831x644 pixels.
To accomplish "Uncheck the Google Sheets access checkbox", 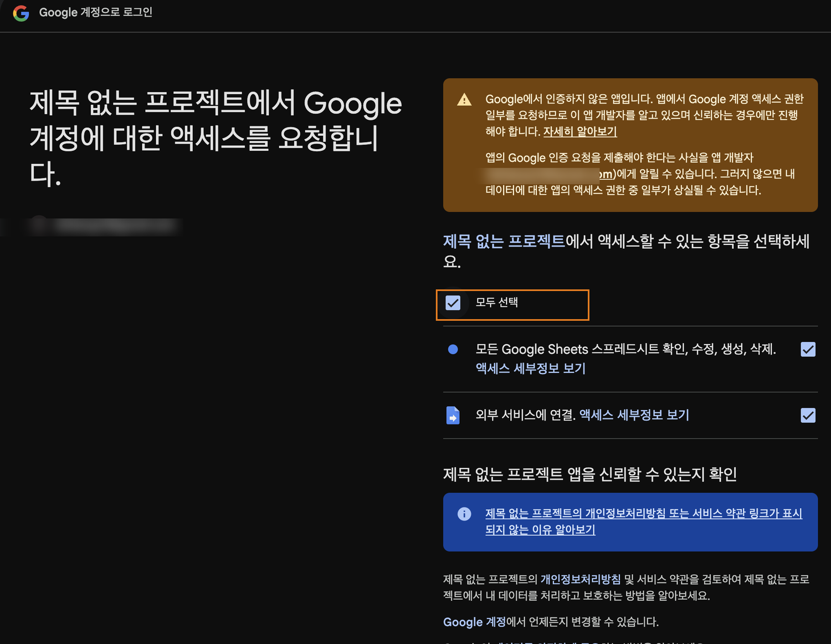I will pos(808,349).
